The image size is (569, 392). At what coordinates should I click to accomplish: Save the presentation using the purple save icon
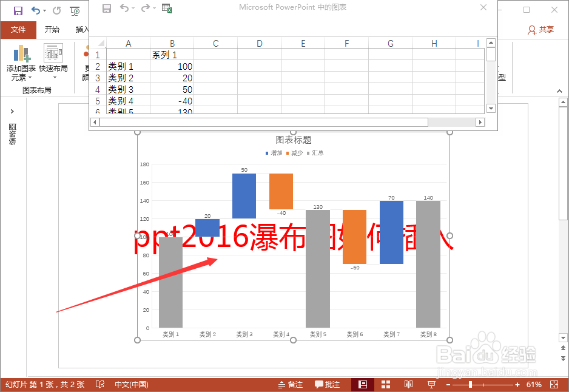click(x=18, y=10)
